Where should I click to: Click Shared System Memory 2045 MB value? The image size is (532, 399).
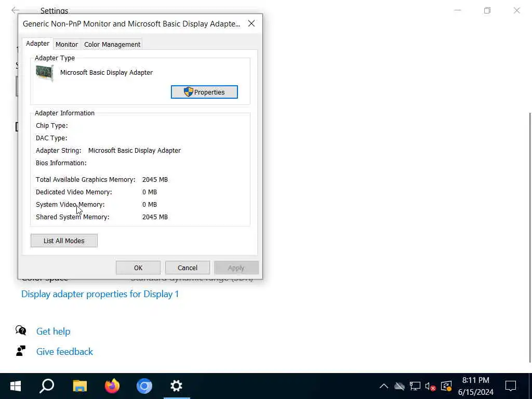click(155, 217)
